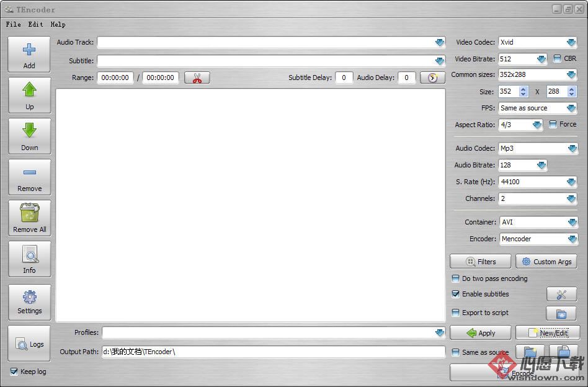Click the Add file plus icon button
588x387 pixels.
click(29, 55)
